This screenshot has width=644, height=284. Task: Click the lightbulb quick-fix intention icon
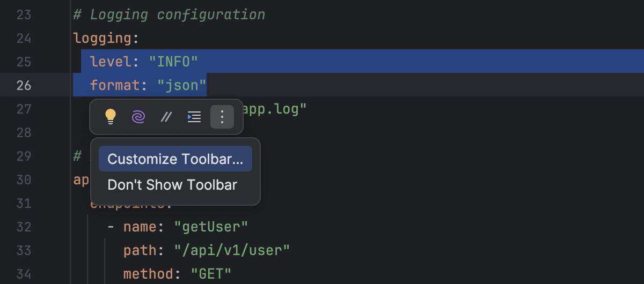111,116
